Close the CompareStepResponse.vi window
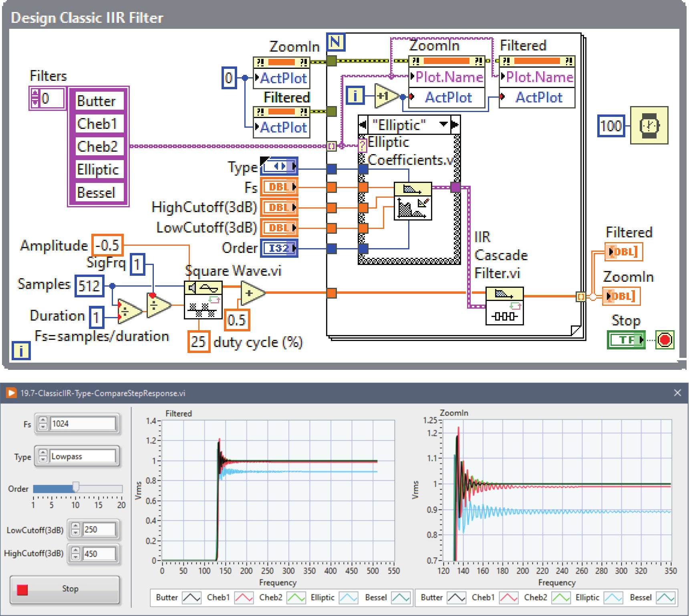Image resolution: width=689 pixels, height=616 pixels. pos(677,393)
